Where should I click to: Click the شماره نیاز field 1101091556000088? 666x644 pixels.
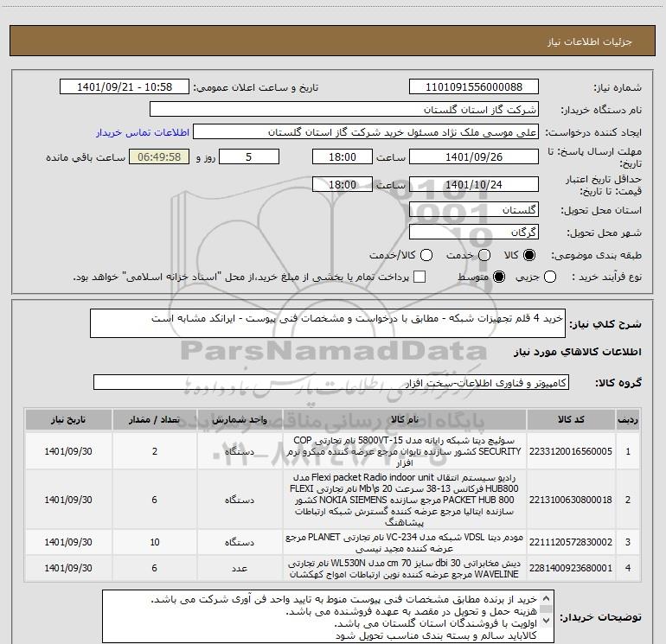point(474,87)
